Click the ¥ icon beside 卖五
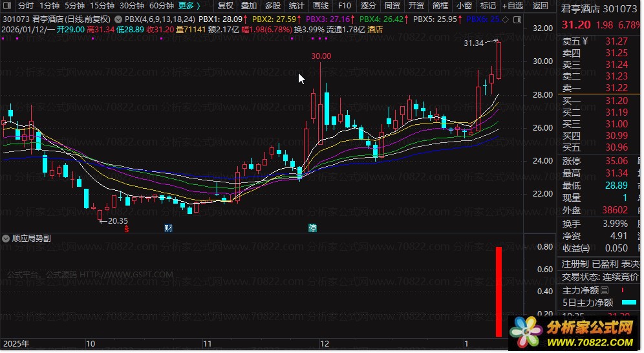 click(585, 41)
